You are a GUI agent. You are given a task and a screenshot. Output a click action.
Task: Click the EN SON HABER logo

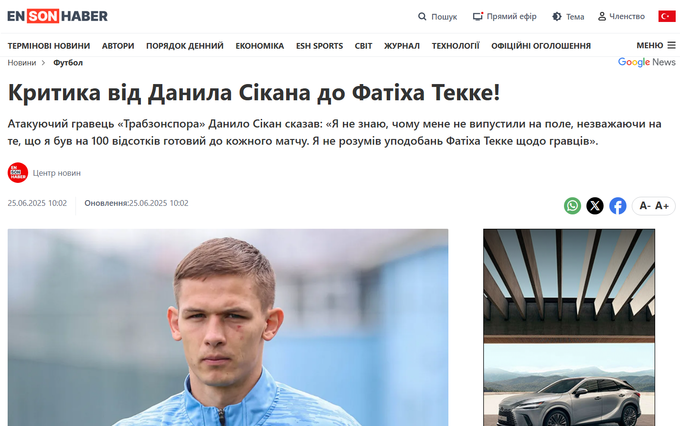(57, 16)
